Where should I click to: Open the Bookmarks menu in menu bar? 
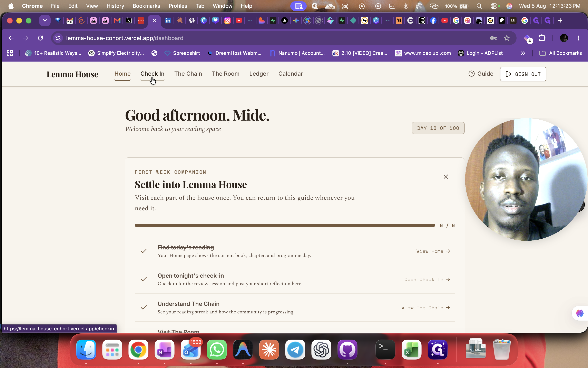point(146,6)
